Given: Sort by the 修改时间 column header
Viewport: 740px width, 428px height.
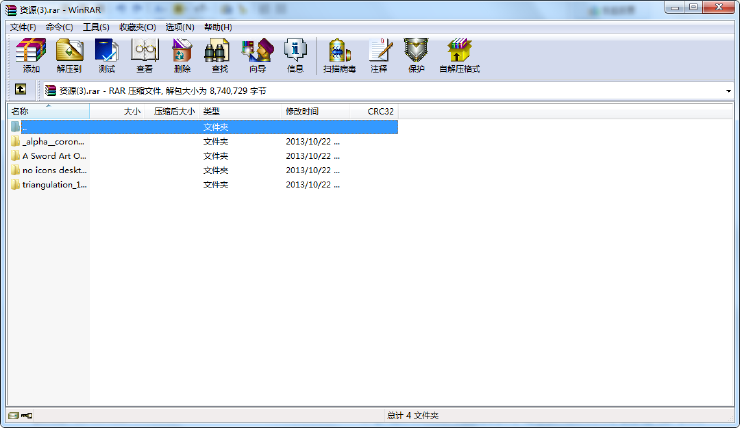Looking at the screenshot, I should [x=316, y=111].
